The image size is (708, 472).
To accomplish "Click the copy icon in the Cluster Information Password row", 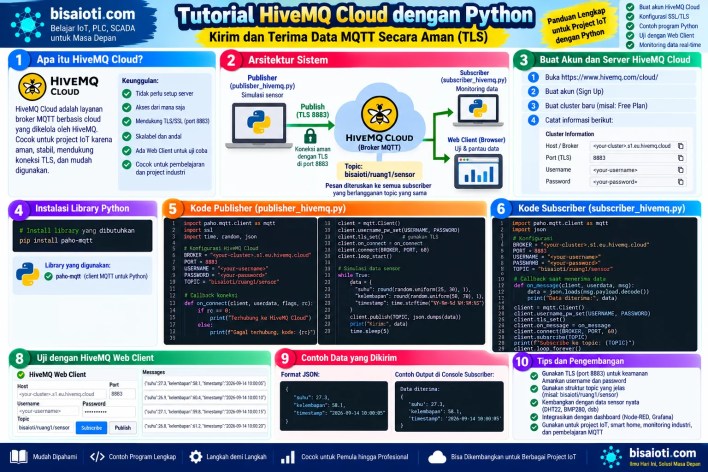I will [x=680, y=182].
